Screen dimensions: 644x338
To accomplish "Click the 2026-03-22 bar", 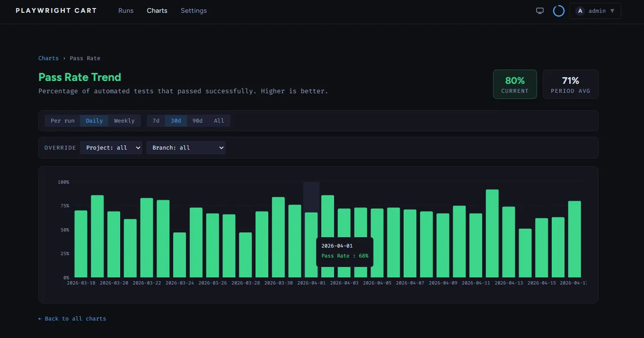I will pos(147,238).
